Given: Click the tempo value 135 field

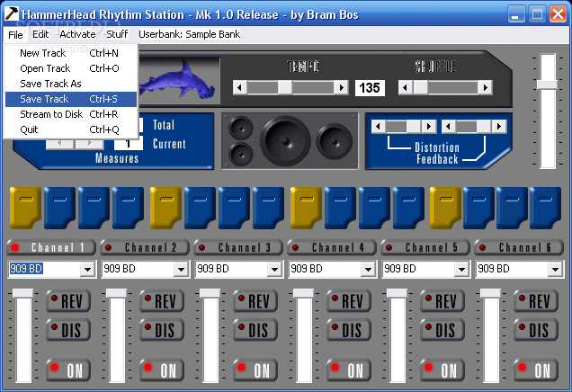Looking at the screenshot, I should click(x=370, y=88).
